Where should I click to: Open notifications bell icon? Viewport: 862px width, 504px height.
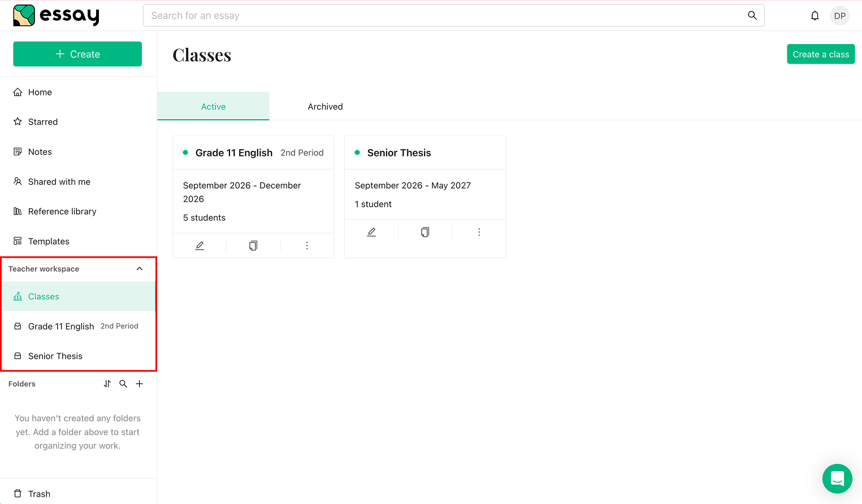click(815, 16)
